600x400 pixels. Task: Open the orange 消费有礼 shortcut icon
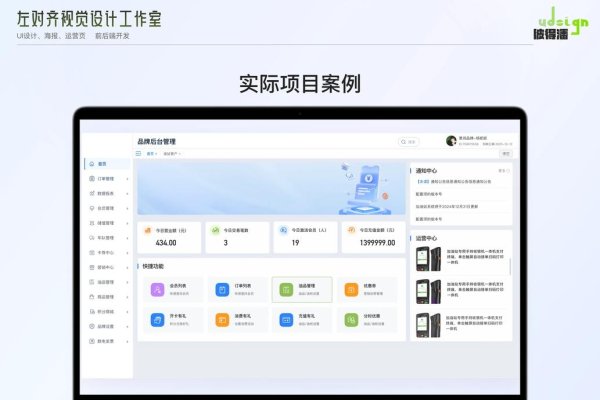point(222,320)
